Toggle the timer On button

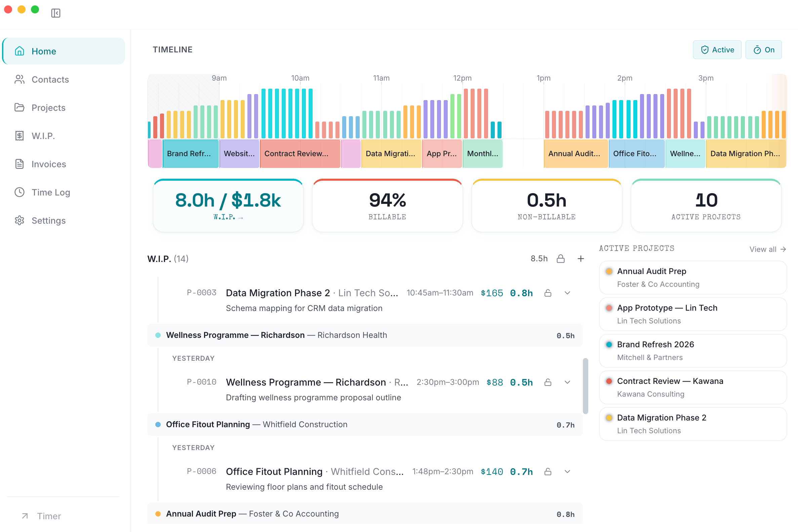[x=763, y=50]
